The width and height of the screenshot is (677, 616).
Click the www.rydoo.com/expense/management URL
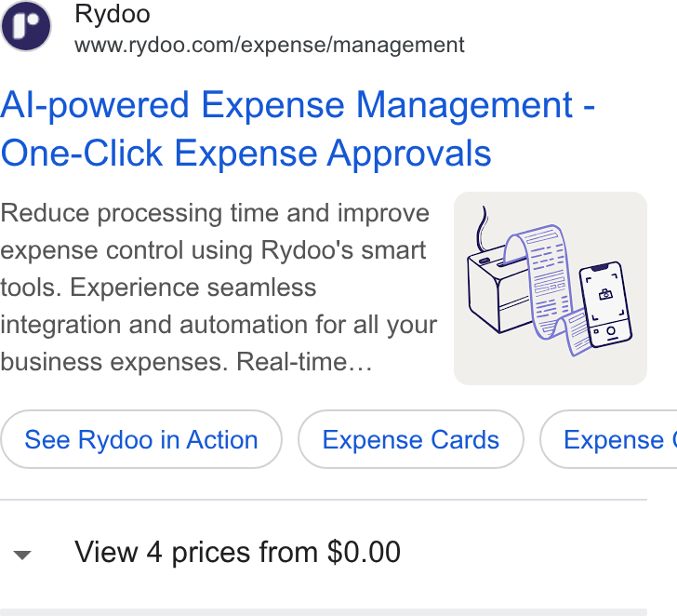click(x=270, y=45)
